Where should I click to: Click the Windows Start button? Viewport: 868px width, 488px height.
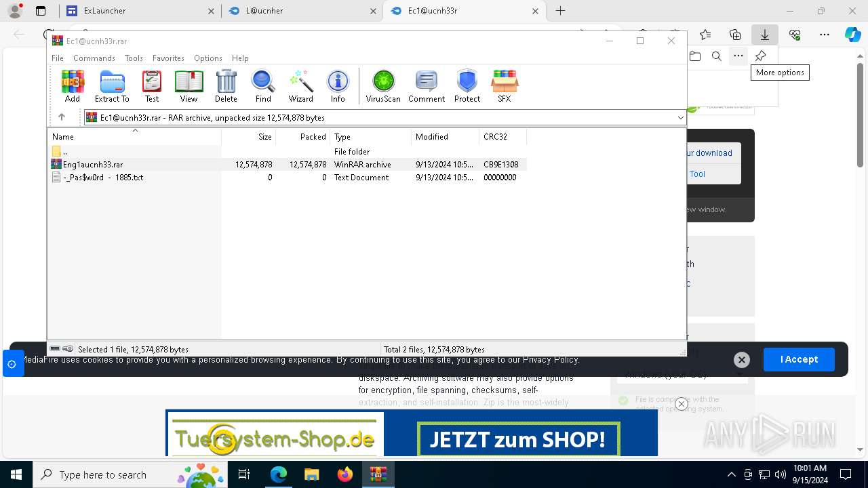point(15,474)
